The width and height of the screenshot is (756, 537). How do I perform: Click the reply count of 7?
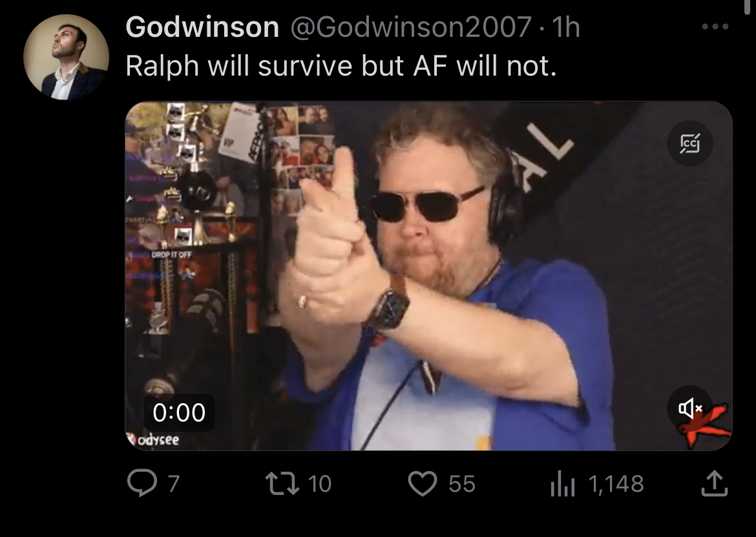174,483
